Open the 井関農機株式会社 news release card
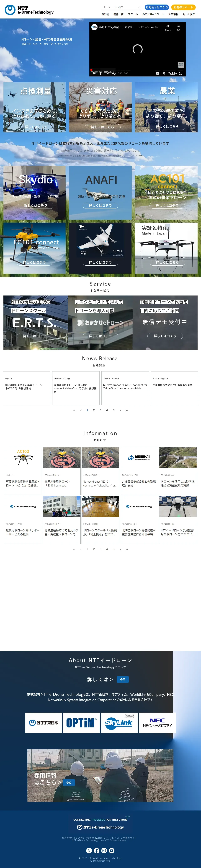This screenshot has width=201, height=868. coord(174,388)
